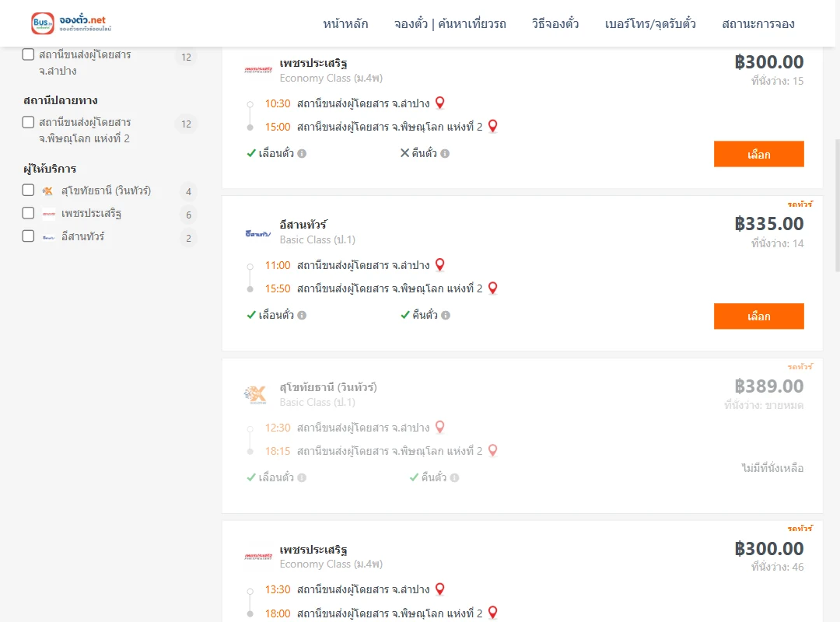Show map pin for 12:30 ลำปาง departure
Image resolution: width=840 pixels, height=622 pixels.
[x=439, y=427]
